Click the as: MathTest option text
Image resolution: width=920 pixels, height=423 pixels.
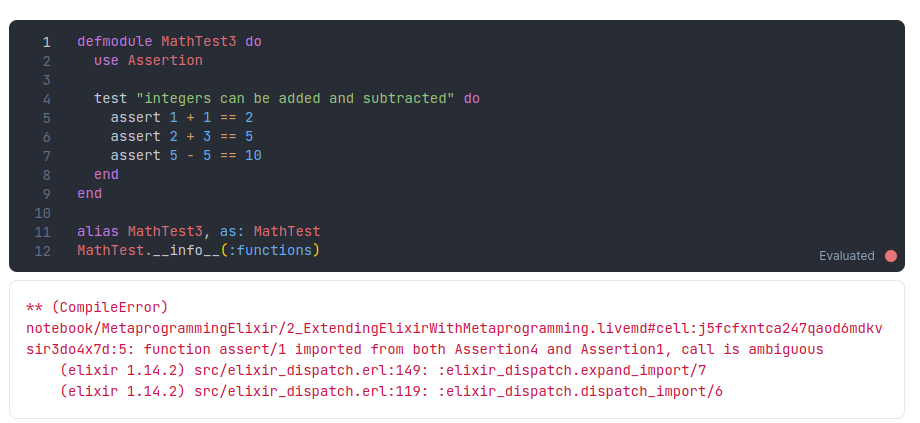point(270,232)
